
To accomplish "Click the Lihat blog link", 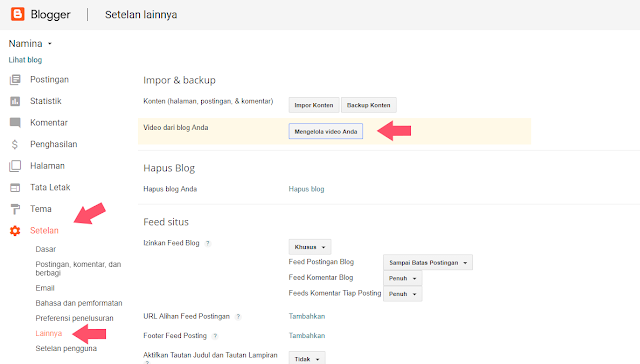I will [x=25, y=60].
